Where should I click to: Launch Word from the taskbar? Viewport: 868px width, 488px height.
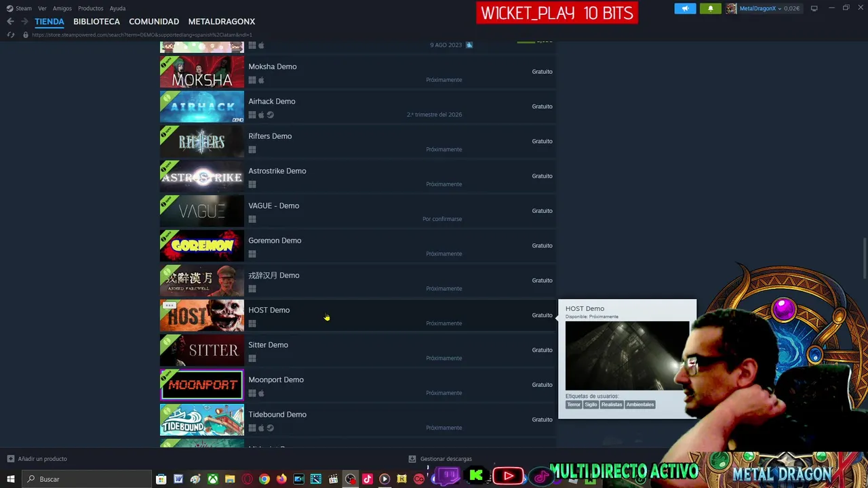[x=178, y=479]
